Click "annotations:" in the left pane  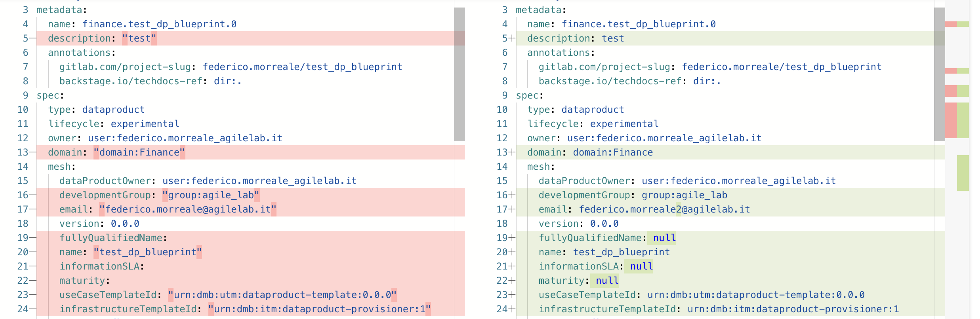click(x=82, y=53)
